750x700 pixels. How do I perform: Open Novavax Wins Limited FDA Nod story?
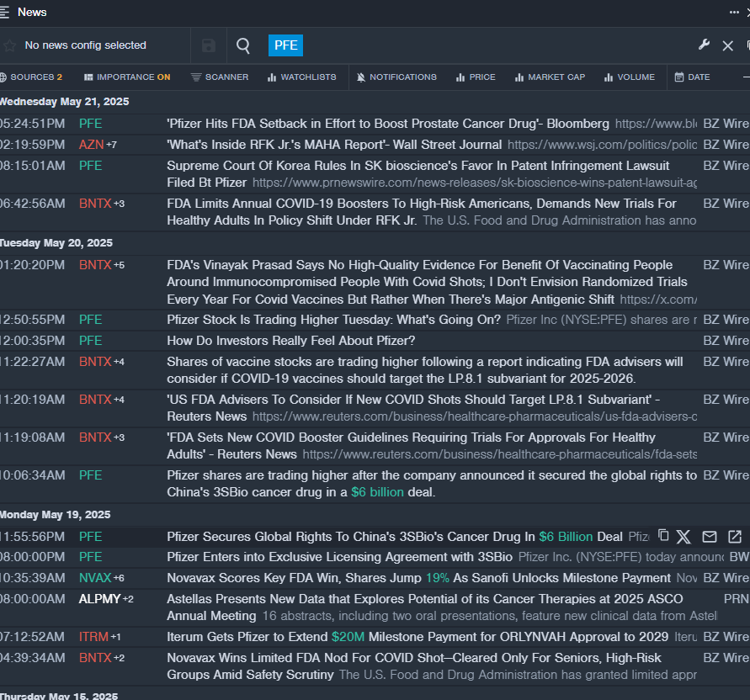click(414, 666)
